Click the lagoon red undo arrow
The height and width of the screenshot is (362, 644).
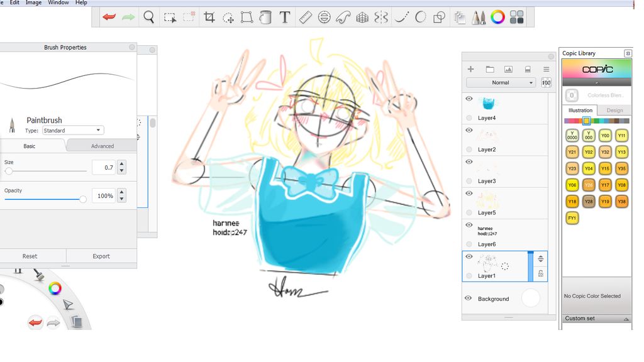click(x=35, y=322)
